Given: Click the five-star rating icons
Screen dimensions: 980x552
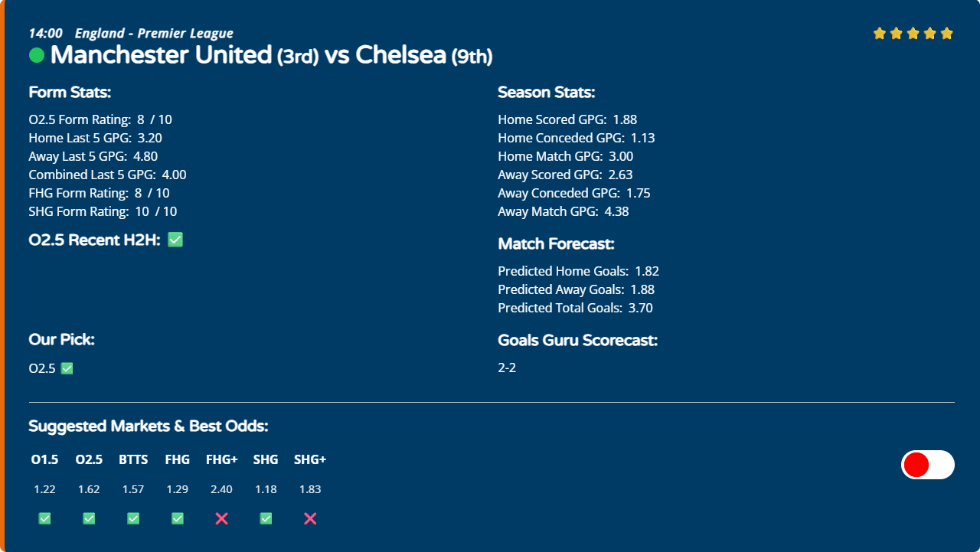Looking at the screenshot, I should 913,33.
